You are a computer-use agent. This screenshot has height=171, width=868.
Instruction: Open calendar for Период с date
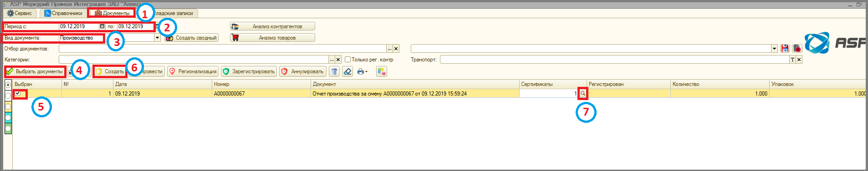[102, 26]
